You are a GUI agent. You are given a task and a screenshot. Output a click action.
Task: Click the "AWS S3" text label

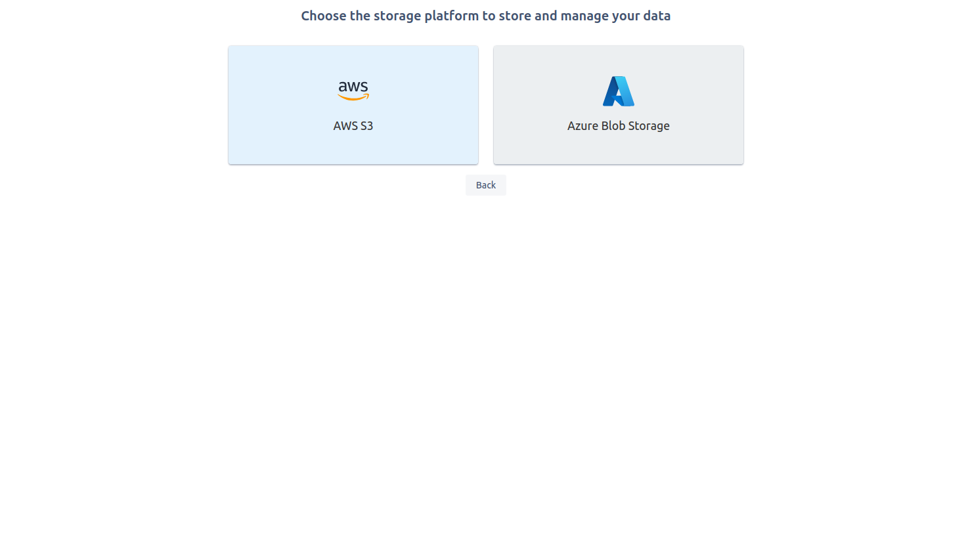[x=353, y=126]
